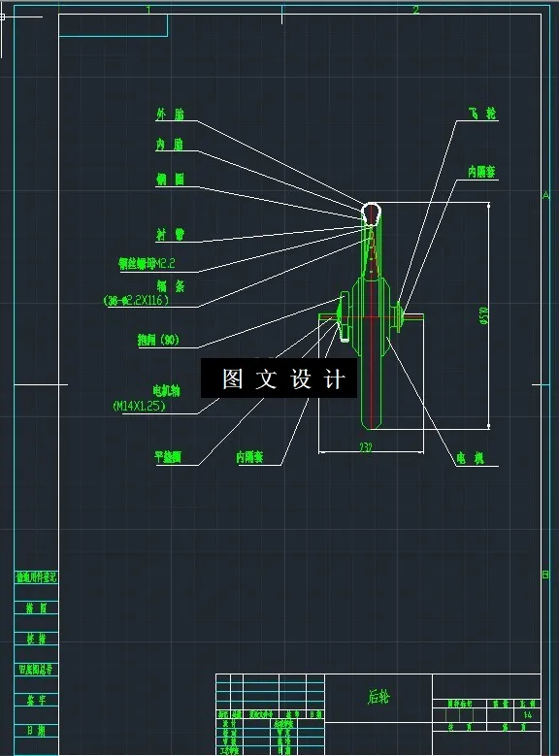Viewport: 559px width, 756px height.
Task: Select the 电机轴 label
Action: (166, 390)
